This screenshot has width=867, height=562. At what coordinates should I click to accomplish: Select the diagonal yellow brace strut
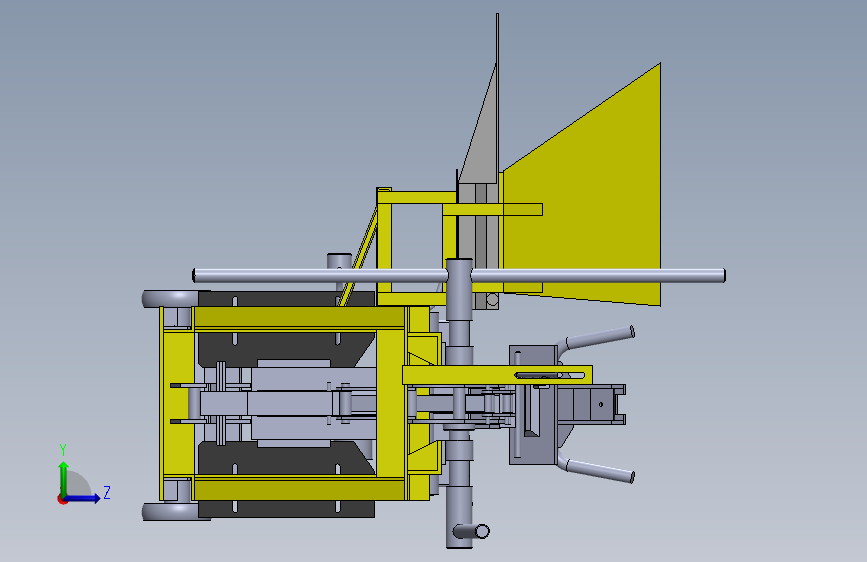click(x=359, y=257)
